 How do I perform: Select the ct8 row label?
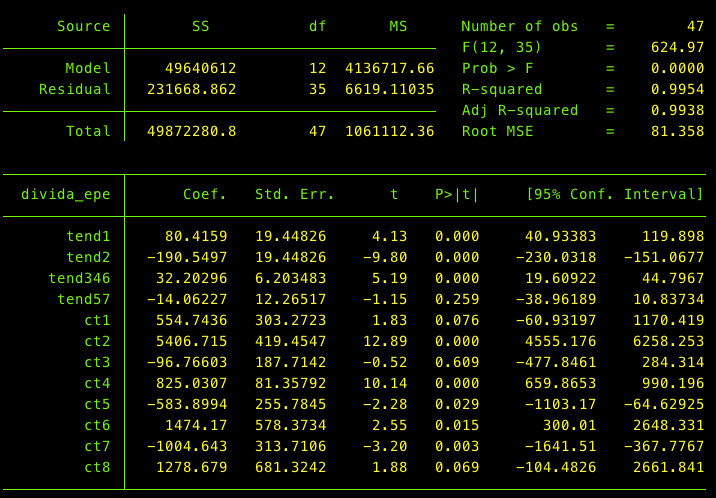pos(97,467)
